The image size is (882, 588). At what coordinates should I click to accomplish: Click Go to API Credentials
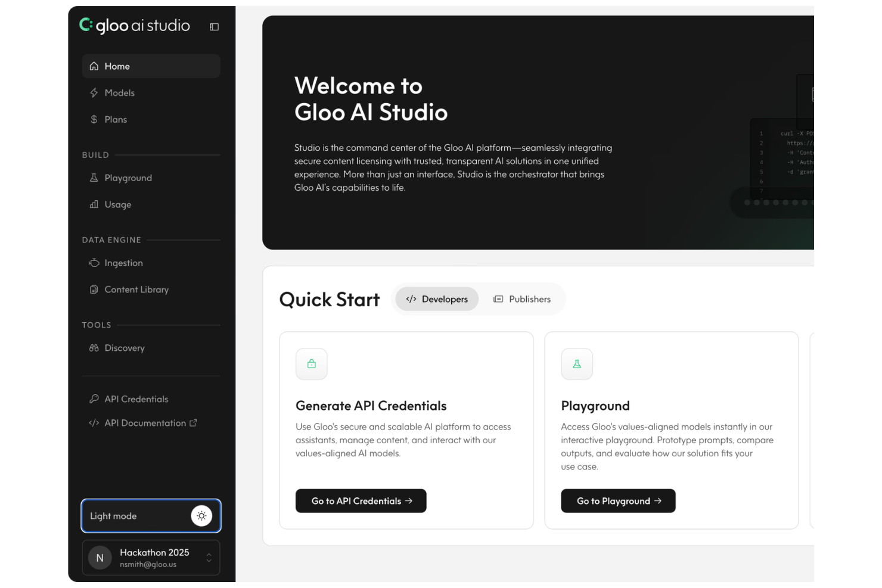click(x=361, y=500)
